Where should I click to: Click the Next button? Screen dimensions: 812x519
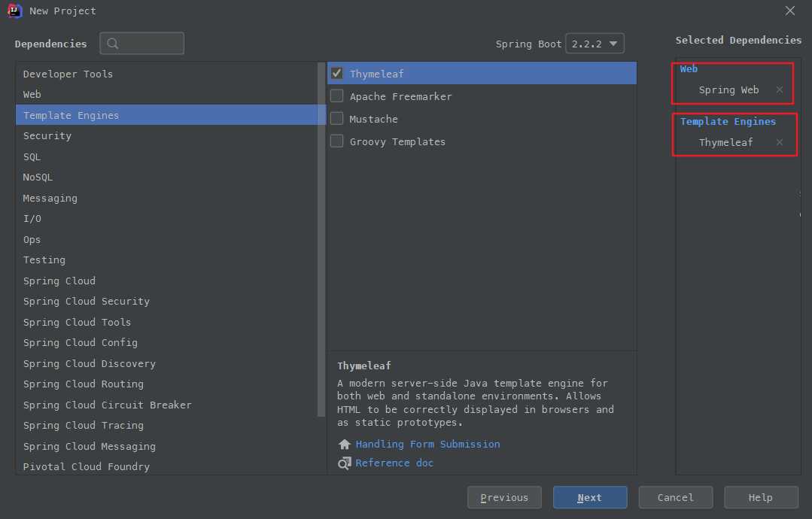pyautogui.click(x=590, y=497)
